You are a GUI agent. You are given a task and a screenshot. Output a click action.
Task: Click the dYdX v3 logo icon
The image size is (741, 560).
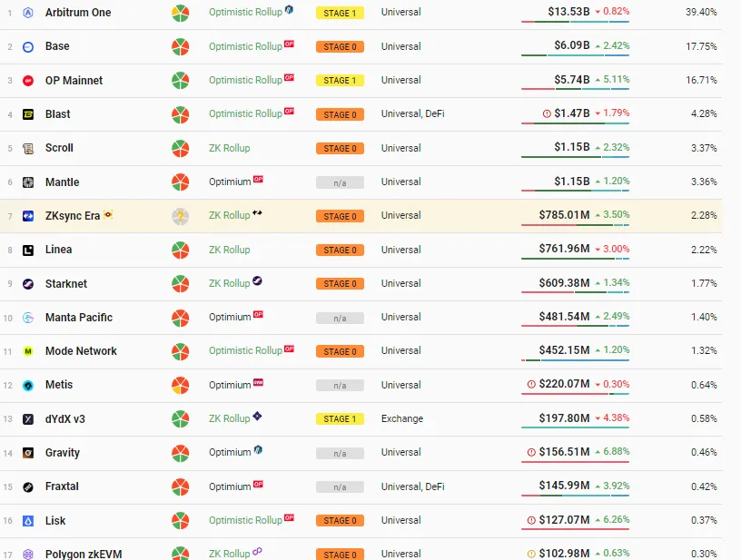click(27, 419)
